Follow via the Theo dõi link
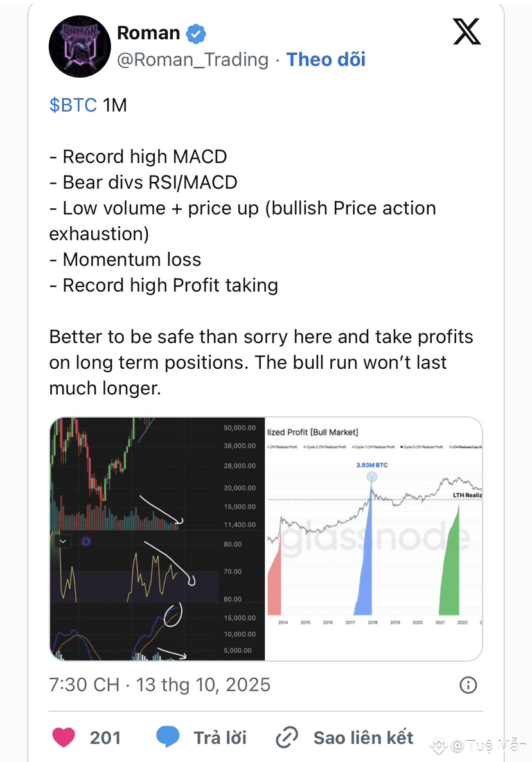Image resolution: width=532 pixels, height=762 pixels. pyautogui.click(x=326, y=60)
